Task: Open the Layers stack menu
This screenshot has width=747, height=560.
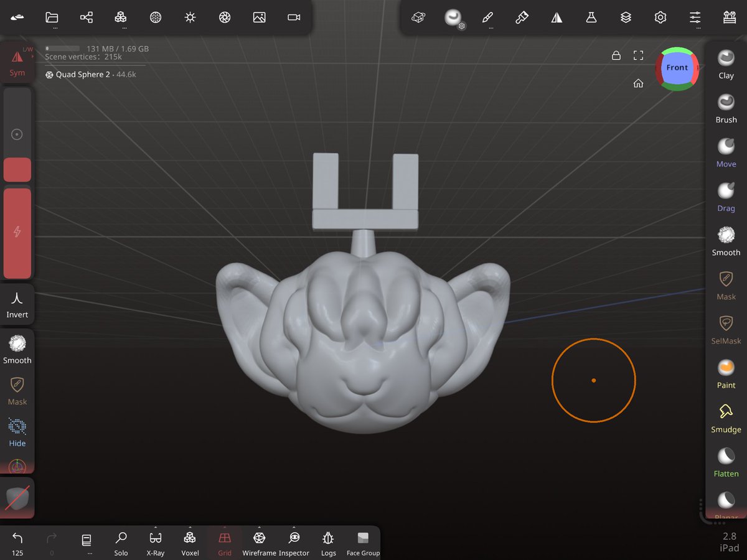Action: click(626, 17)
